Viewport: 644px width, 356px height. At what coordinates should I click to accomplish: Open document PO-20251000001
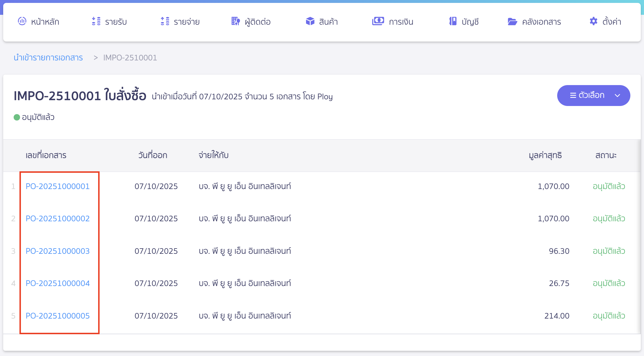tap(57, 186)
